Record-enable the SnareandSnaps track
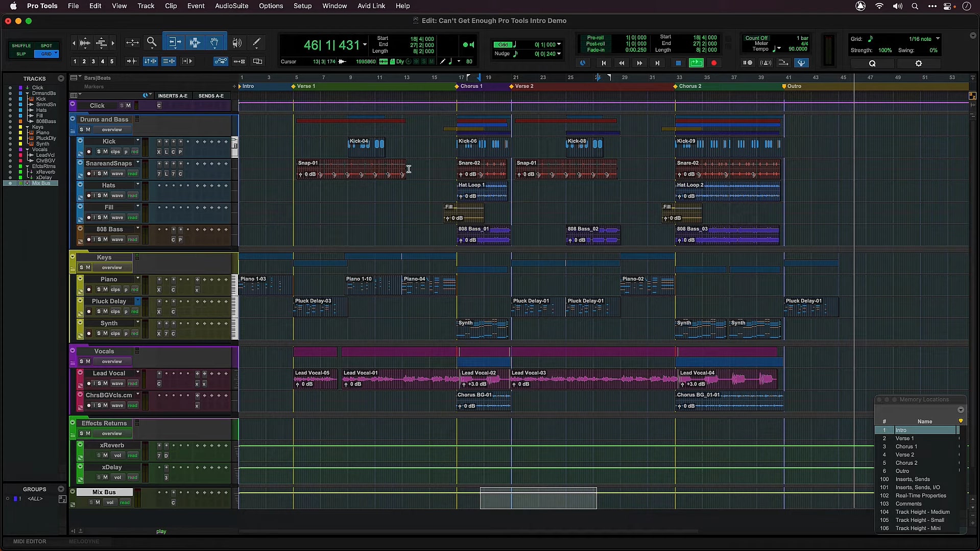The width and height of the screenshot is (980, 551). [x=88, y=174]
